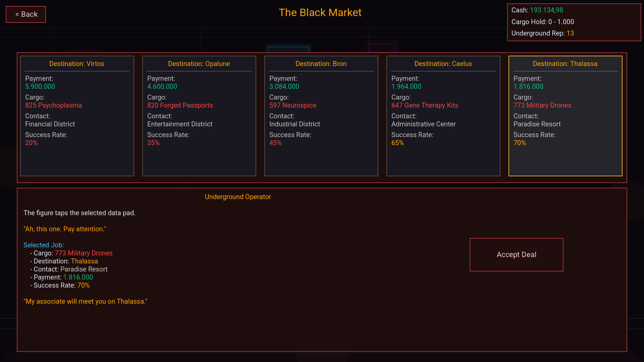Click the 20% success rate value
Image resolution: width=644 pixels, height=362 pixels.
click(x=31, y=143)
